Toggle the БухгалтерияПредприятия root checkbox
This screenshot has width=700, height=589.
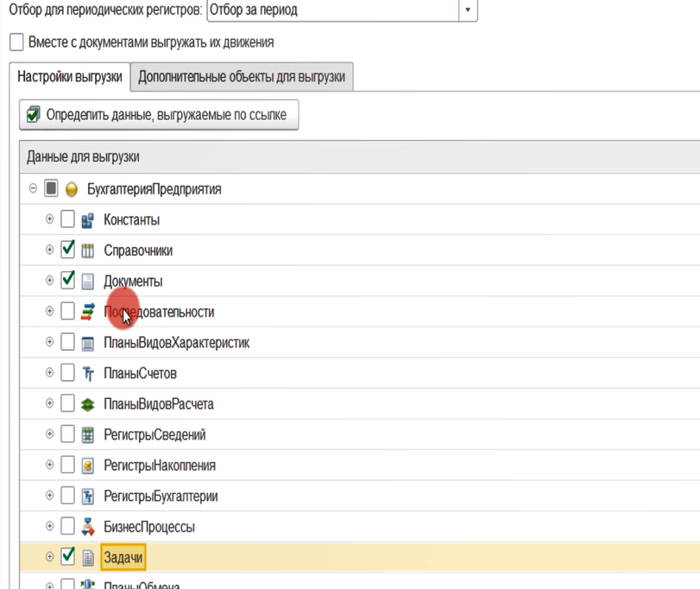51,188
